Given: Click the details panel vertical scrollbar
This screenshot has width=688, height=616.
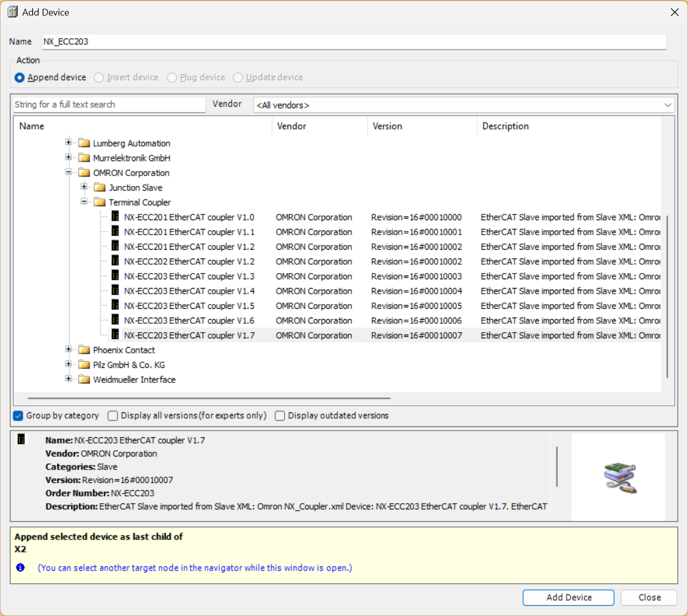Looking at the screenshot, I should (557, 466).
